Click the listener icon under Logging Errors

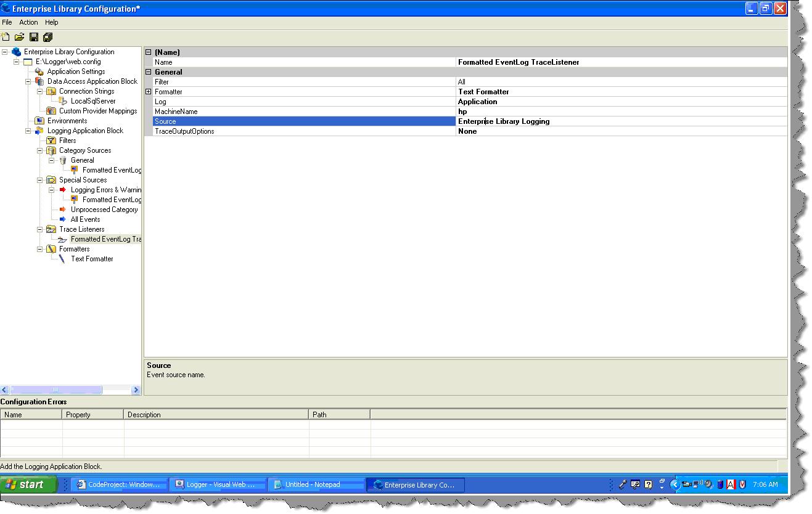pyautogui.click(x=75, y=200)
